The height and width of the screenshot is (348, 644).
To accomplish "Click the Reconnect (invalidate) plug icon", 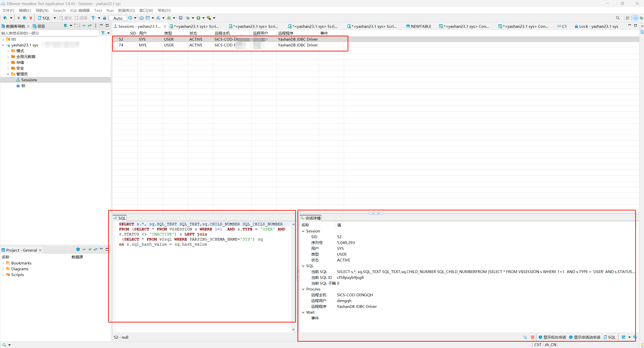I will pyautogui.click(x=25, y=18).
